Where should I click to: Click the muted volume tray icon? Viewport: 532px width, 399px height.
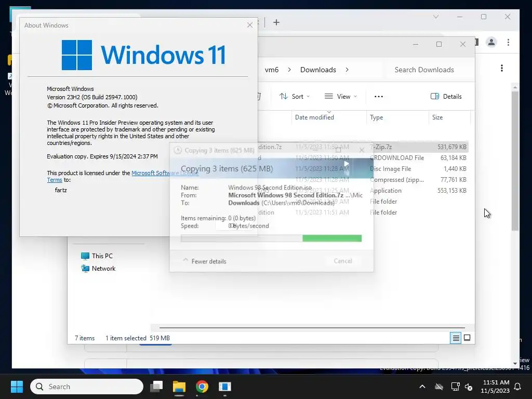(x=469, y=387)
